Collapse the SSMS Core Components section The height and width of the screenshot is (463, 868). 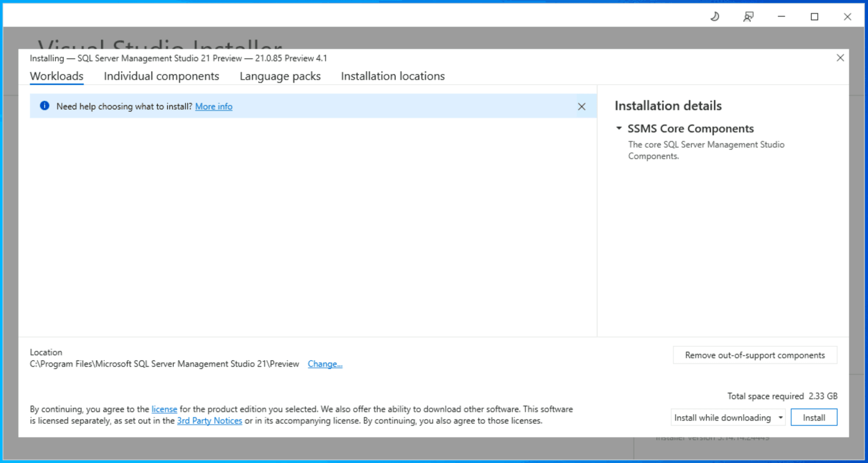[619, 128]
